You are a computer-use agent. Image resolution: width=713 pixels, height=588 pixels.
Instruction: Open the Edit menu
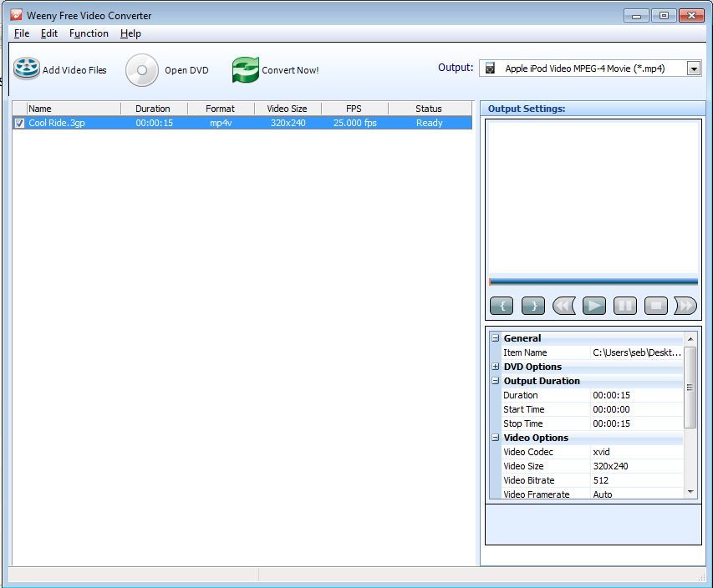click(48, 33)
